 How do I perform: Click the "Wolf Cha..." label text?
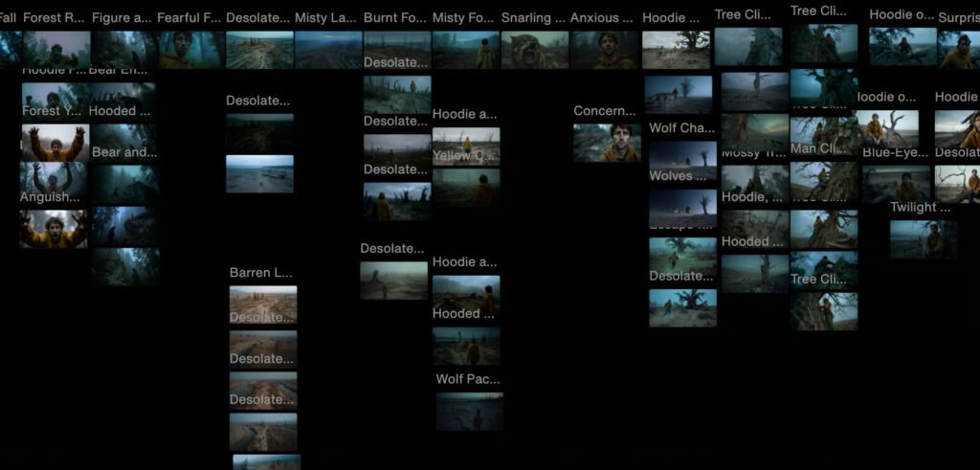pyautogui.click(x=681, y=128)
